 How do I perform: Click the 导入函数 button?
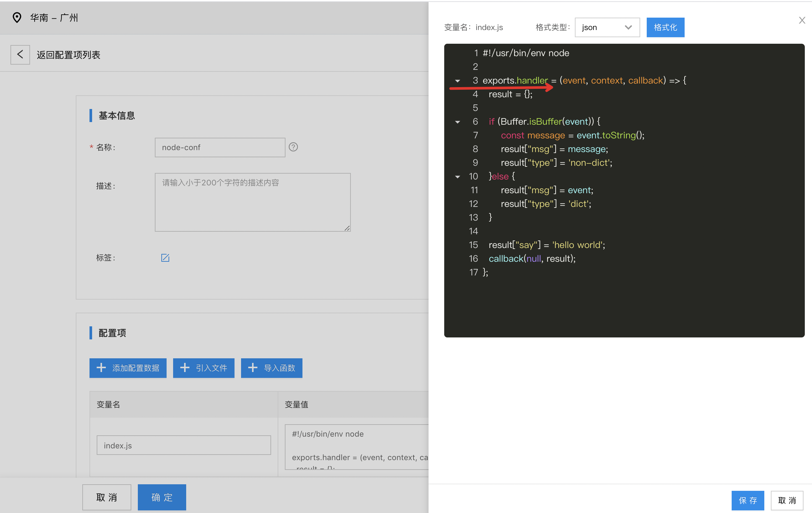click(271, 368)
